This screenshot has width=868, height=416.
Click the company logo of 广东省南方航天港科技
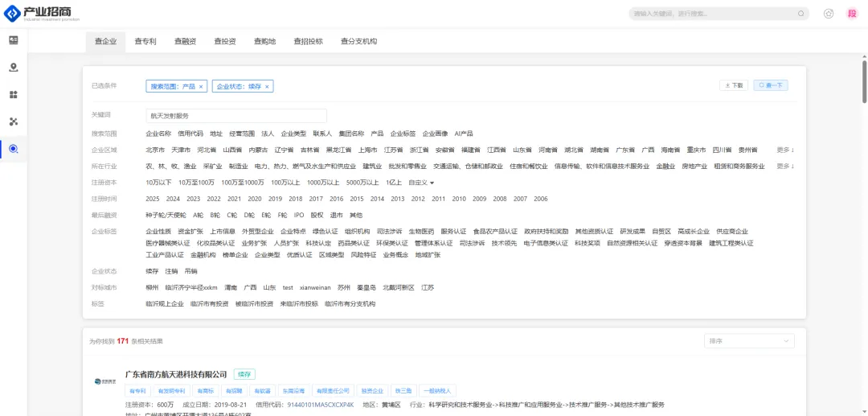point(104,381)
